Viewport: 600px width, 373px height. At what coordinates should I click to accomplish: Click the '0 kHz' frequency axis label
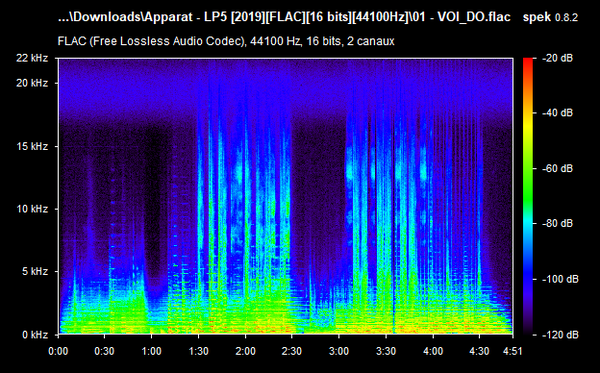coord(34,335)
